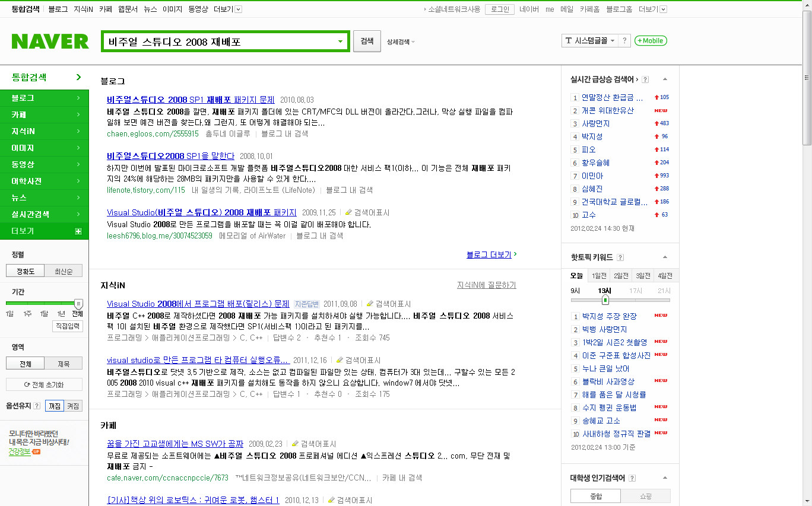Click 검색어표시 pencil beside MS SW가 공짜 result

coord(314,444)
